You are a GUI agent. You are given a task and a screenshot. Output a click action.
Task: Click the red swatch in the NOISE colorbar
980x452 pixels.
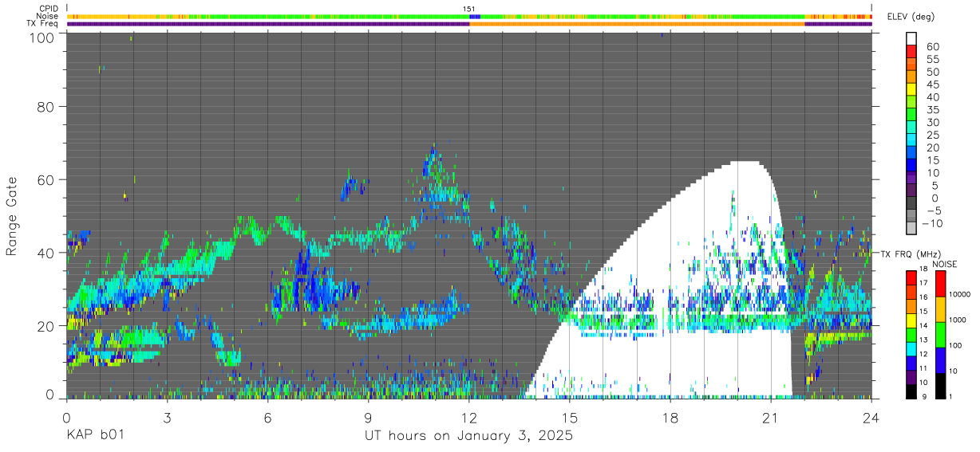[940, 283]
